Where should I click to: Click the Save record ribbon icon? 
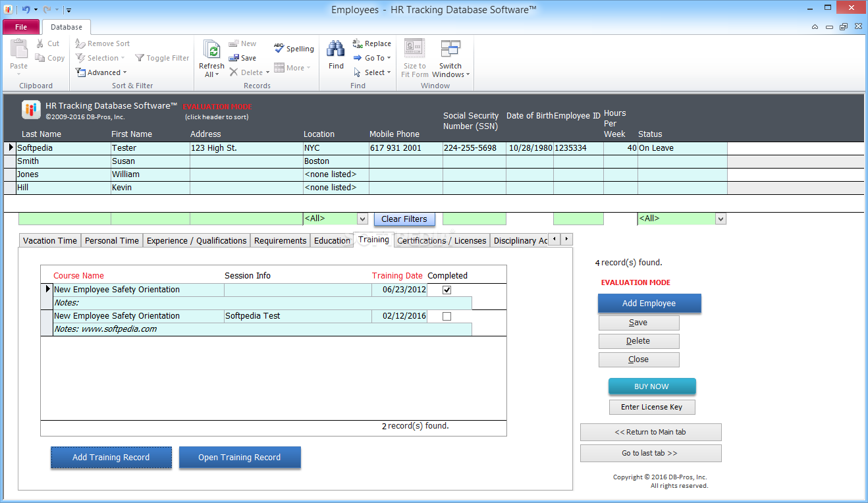233,58
